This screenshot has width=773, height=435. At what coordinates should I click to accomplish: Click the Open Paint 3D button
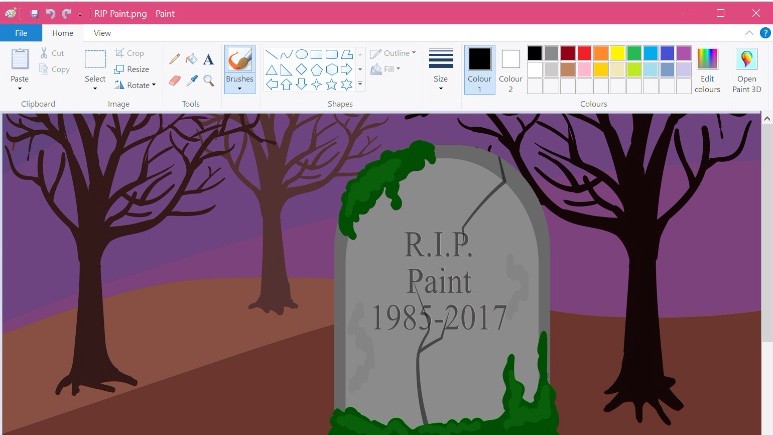click(x=746, y=68)
